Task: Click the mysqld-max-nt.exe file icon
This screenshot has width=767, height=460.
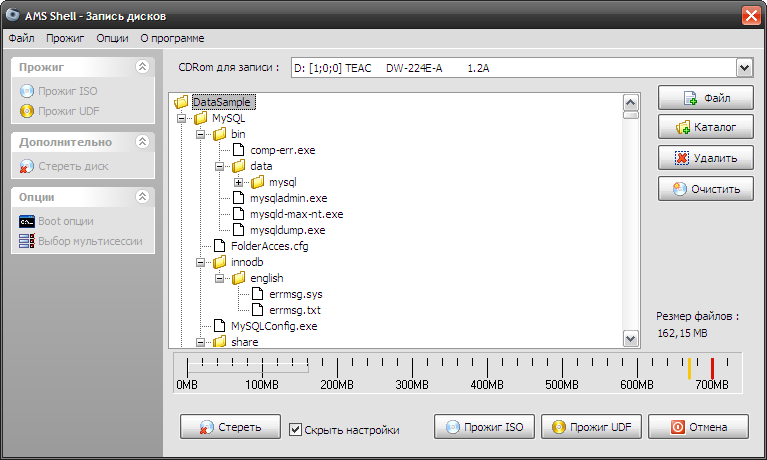Action: tap(239, 214)
